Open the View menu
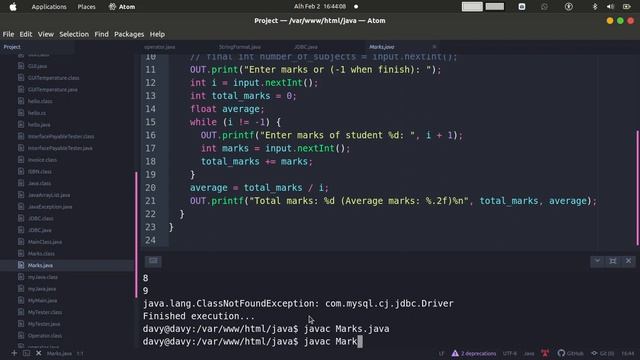The width and height of the screenshot is (640, 360). [x=46, y=34]
